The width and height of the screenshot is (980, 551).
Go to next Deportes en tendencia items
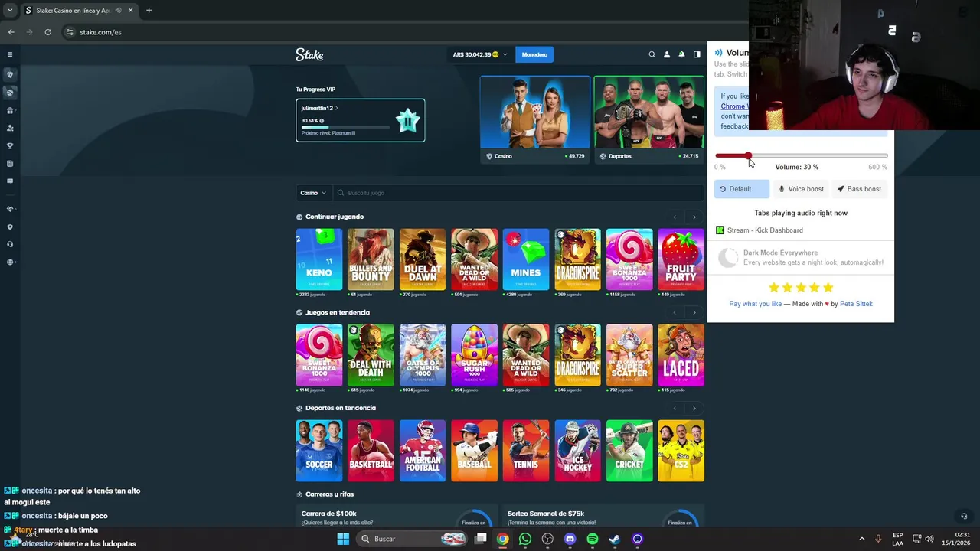[x=694, y=408]
